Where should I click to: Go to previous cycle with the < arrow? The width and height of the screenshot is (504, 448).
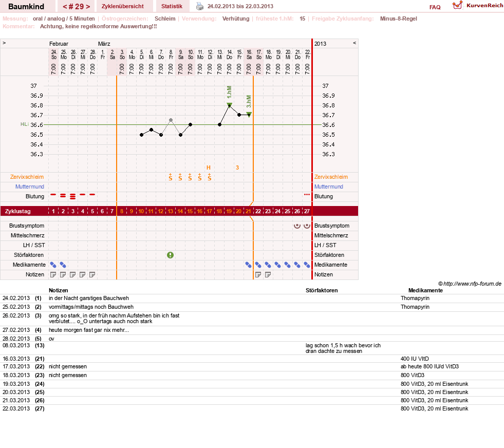(65, 7)
